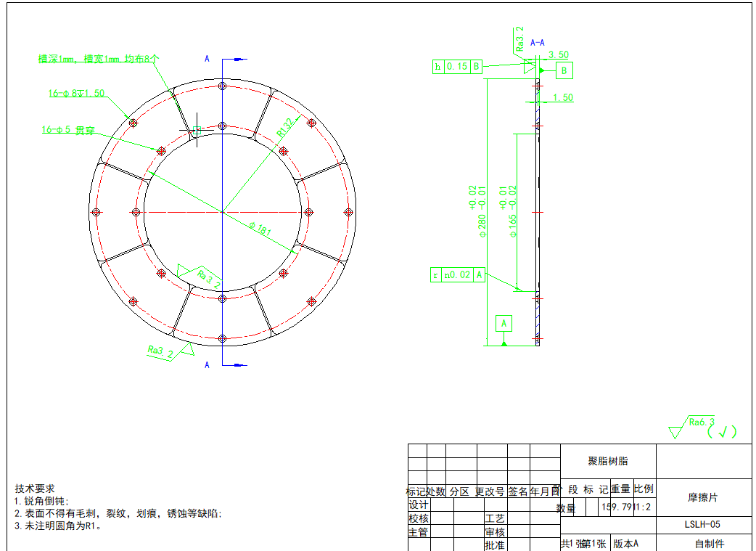Select the 聚脂树脂 material cell
Screen dimensions: 756x551
607,461
